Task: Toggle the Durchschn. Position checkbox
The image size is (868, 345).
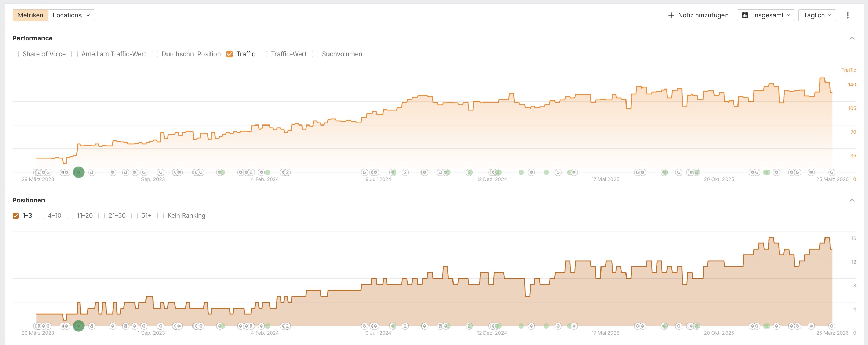Action: 155,54
